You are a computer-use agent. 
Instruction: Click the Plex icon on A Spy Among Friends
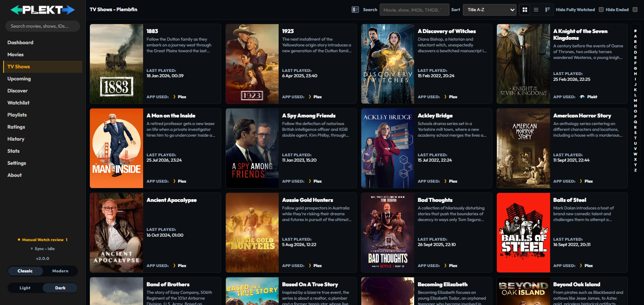[x=310, y=181]
